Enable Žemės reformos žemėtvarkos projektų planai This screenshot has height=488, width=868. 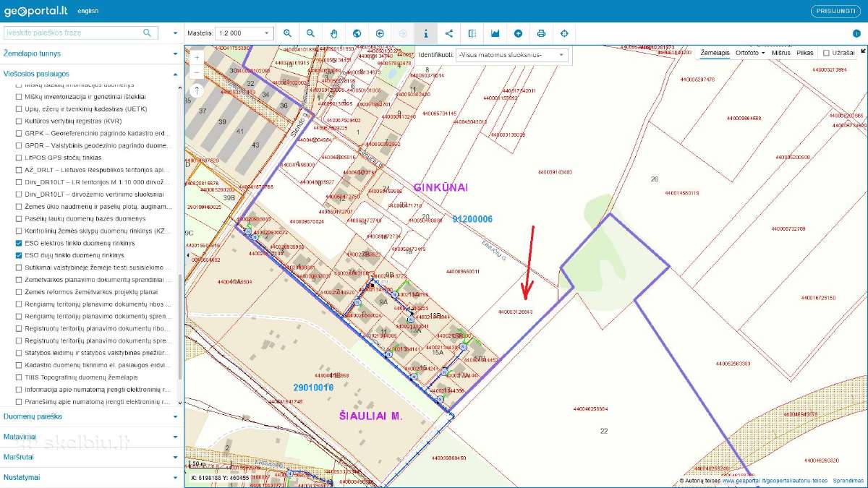[19, 291]
